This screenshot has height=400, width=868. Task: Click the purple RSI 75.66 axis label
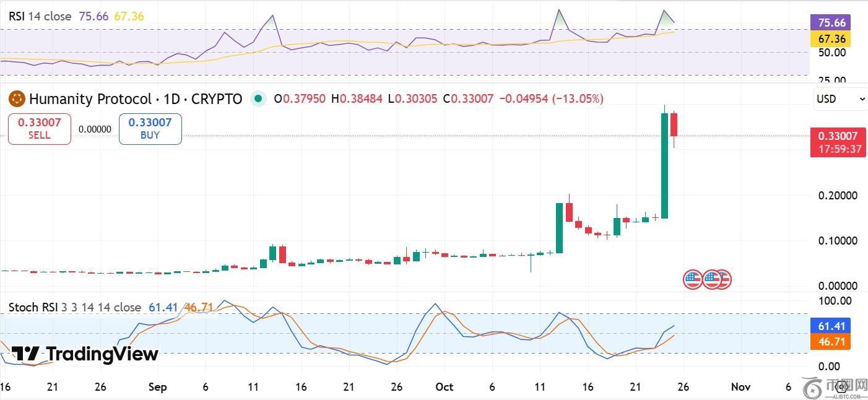pos(830,23)
